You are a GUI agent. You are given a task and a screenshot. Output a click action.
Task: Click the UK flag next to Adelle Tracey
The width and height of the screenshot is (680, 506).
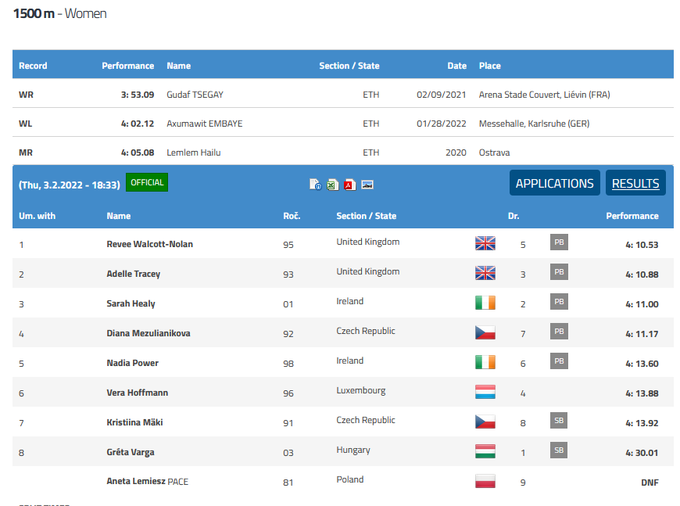pyautogui.click(x=485, y=273)
